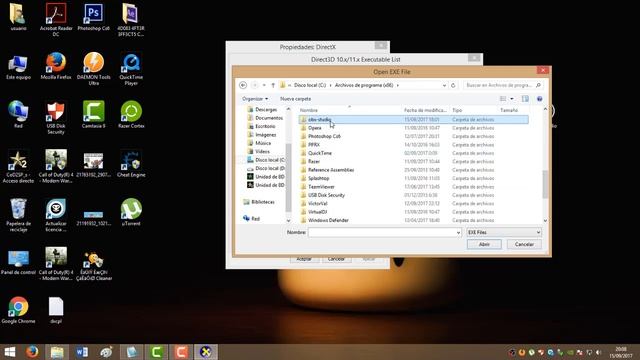Open Google Chrome desktop icon

(x=18, y=310)
